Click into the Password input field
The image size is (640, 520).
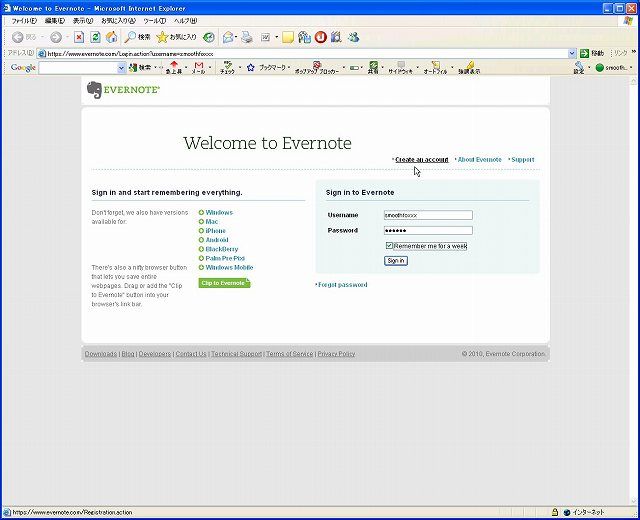tap(428, 230)
